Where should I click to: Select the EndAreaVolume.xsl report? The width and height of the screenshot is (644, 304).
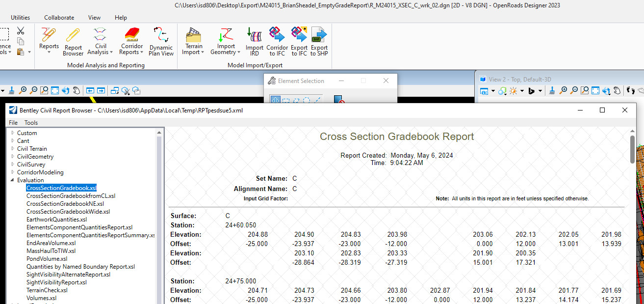(51, 243)
